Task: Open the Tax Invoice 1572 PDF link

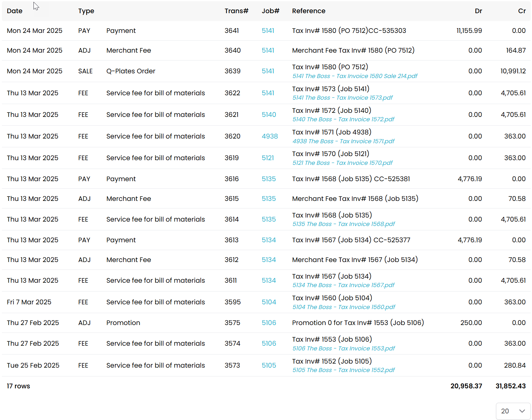Action: (x=343, y=119)
